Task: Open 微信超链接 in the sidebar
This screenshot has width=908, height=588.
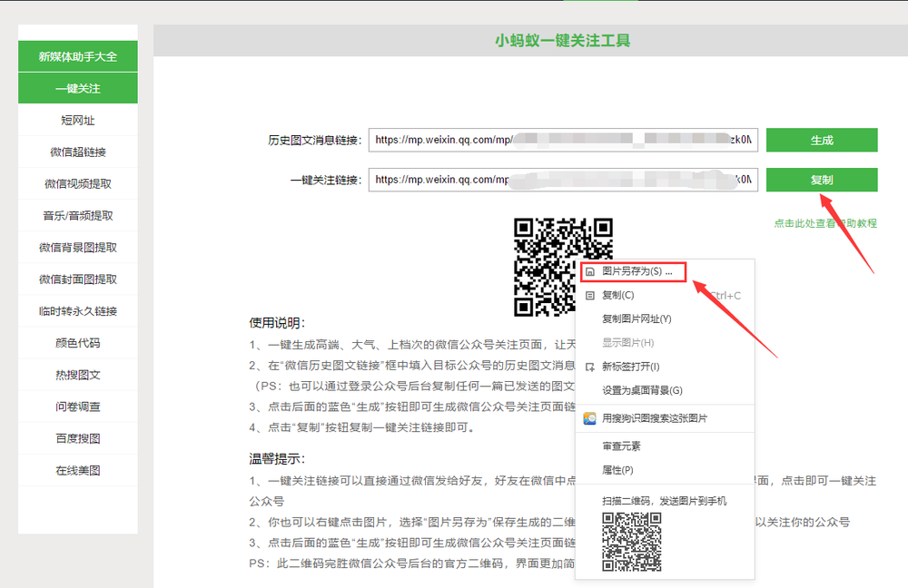Action: (77, 152)
